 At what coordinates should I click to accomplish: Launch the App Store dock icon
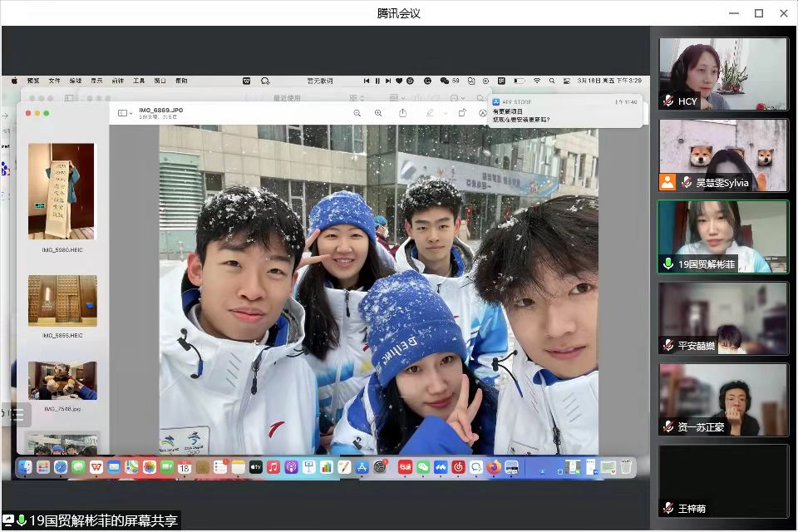click(362, 468)
